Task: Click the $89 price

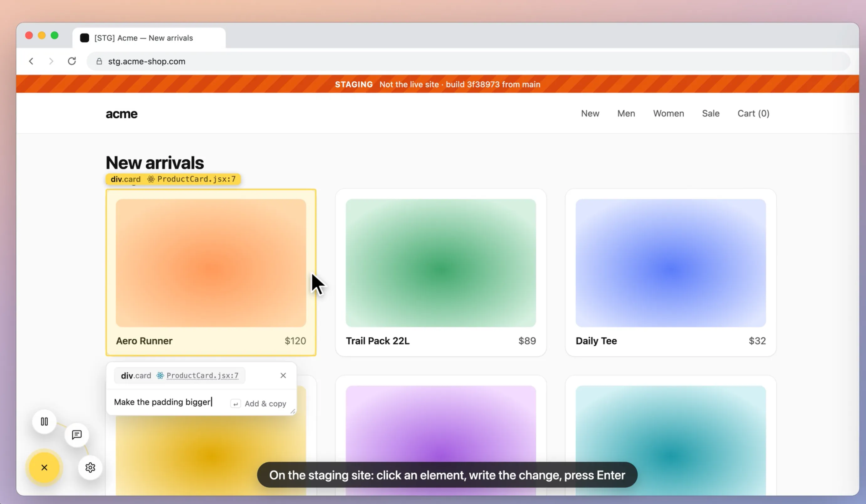Action: tap(527, 341)
